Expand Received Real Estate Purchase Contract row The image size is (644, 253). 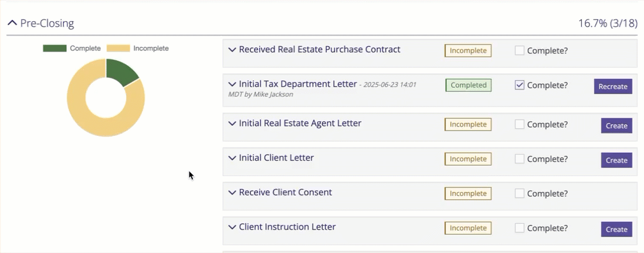(232, 50)
